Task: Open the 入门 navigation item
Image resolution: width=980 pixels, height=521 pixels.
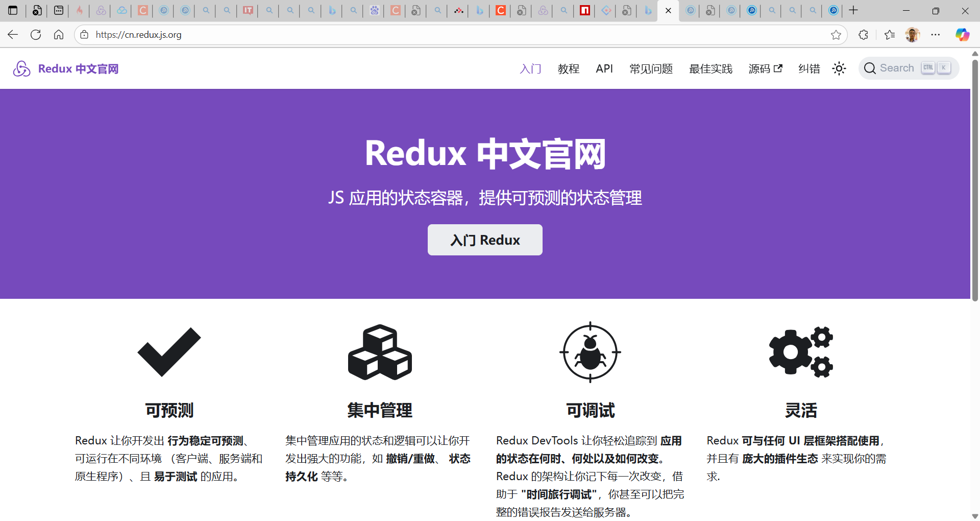Action: tap(530, 68)
